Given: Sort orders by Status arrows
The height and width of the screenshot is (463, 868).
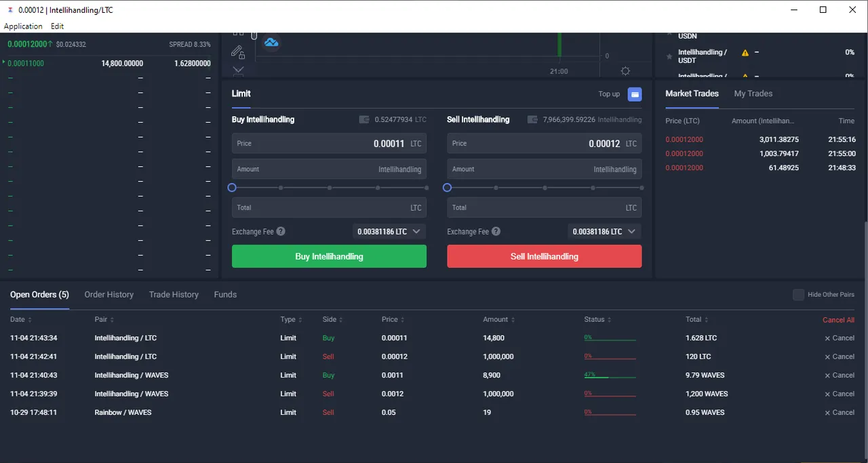Looking at the screenshot, I should click(610, 320).
